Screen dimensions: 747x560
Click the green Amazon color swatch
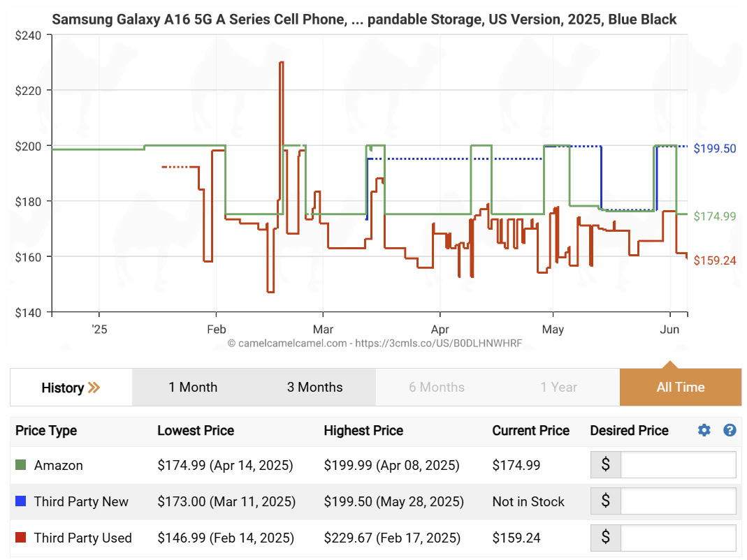coord(21,465)
